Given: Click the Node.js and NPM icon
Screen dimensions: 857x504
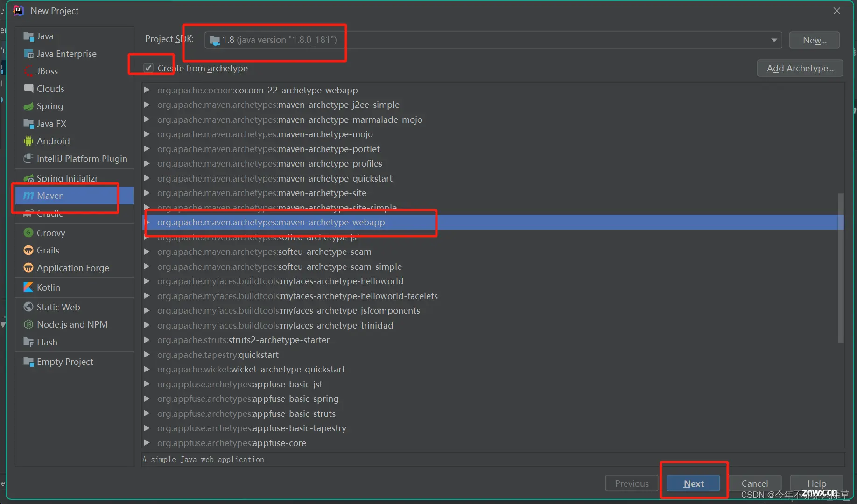Looking at the screenshot, I should tap(28, 324).
